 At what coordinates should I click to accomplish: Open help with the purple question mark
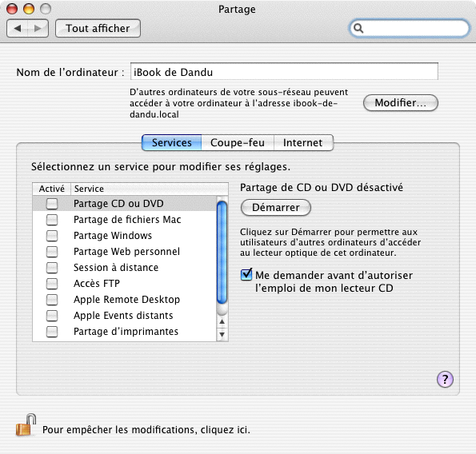[x=445, y=379]
